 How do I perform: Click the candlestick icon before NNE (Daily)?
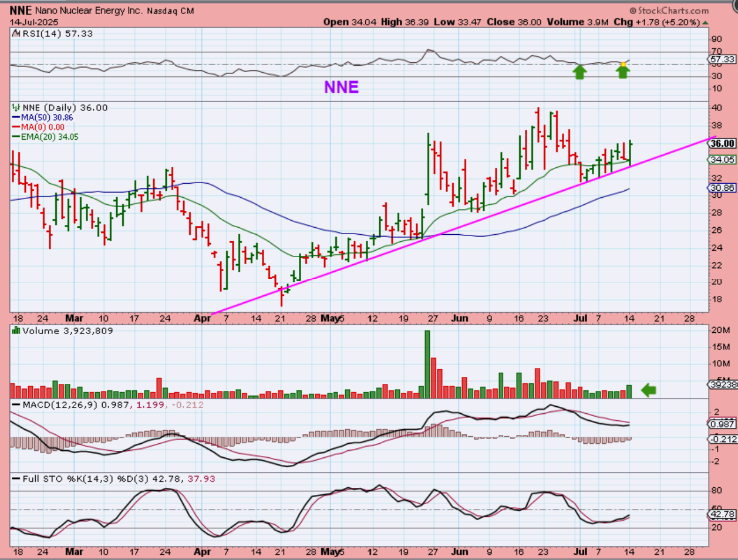tap(15, 107)
